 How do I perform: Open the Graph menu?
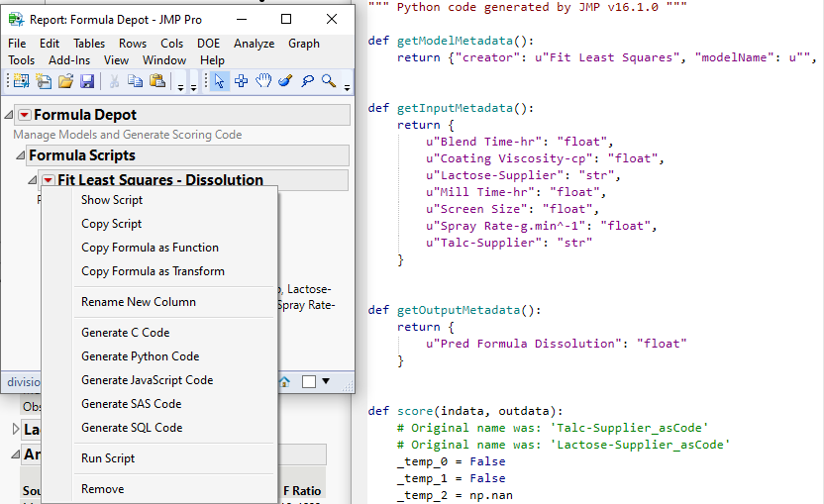coord(304,44)
